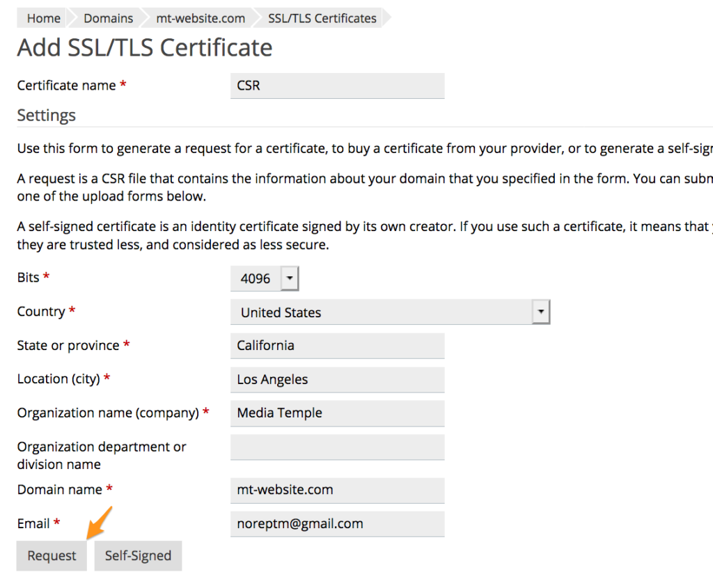713x588 pixels.
Task: Open the Country dropdown set to United States
Action: 390,312
